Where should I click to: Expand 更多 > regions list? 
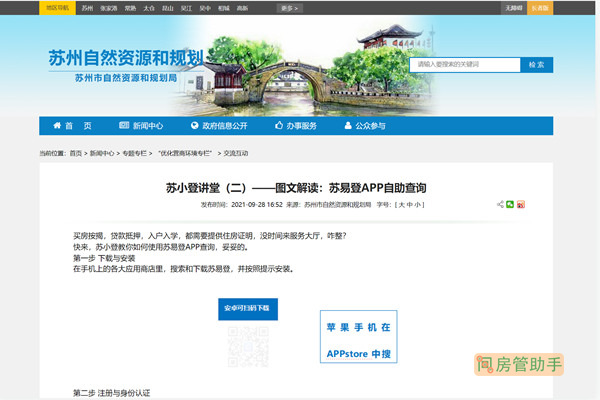[290, 8]
